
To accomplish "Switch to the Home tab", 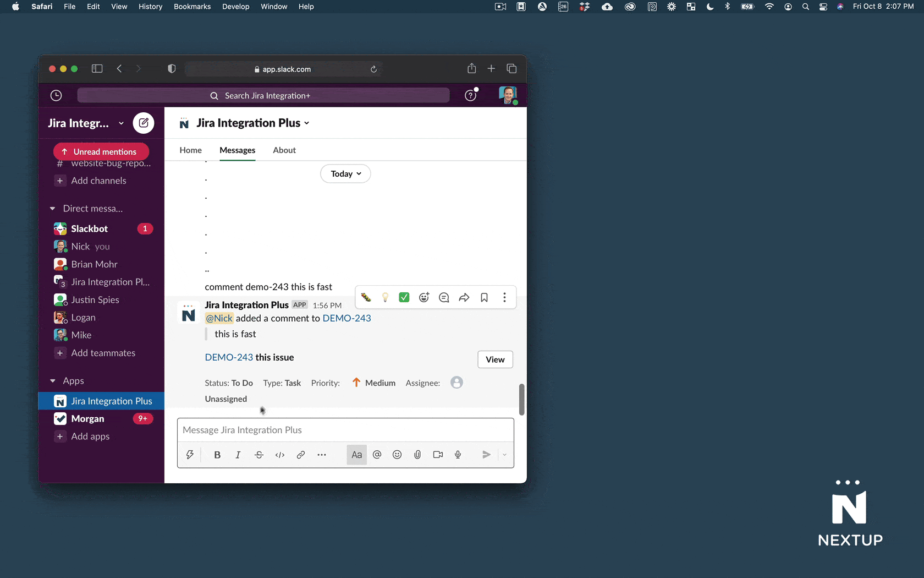I will [191, 150].
